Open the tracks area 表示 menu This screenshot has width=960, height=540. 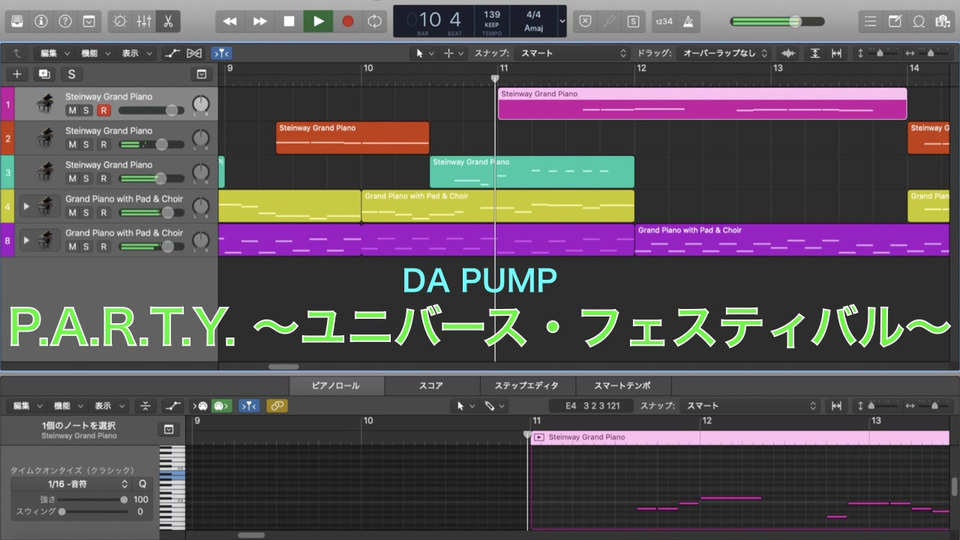pos(137,53)
